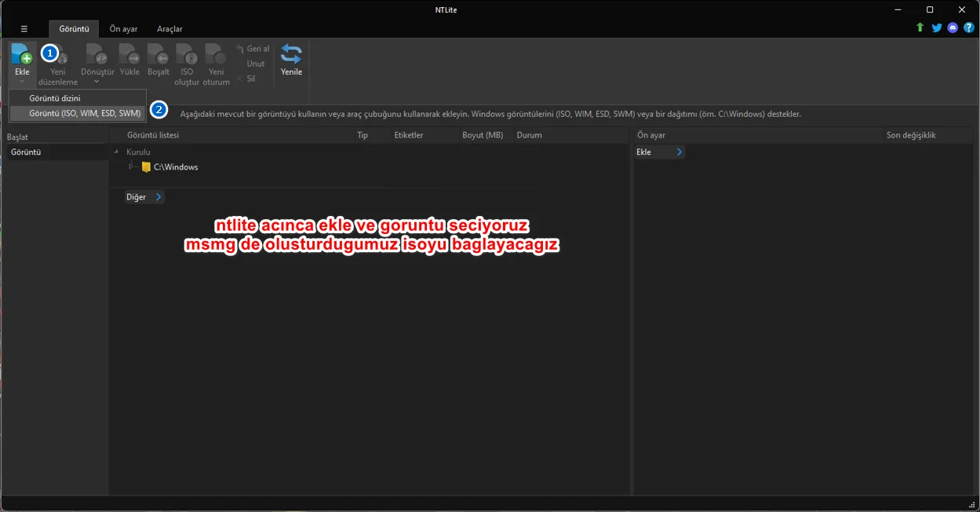The width and height of the screenshot is (980, 512).
Task: Open the Ön ayar Ekle dropdown
Action: (659, 152)
